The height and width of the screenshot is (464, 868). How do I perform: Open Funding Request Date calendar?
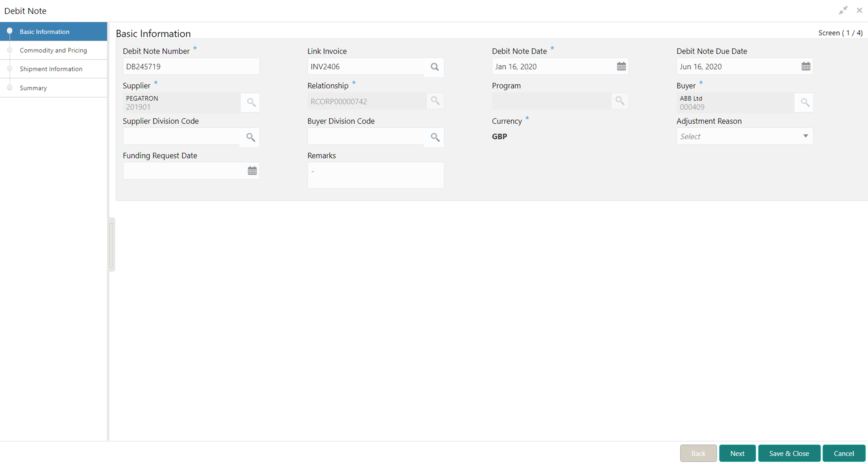pyautogui.click(x=252, y=171)
